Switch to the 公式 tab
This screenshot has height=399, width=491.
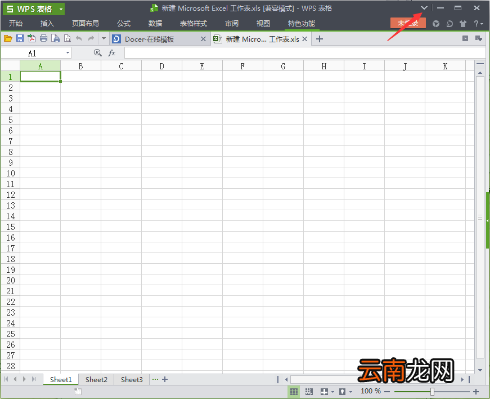124,23
